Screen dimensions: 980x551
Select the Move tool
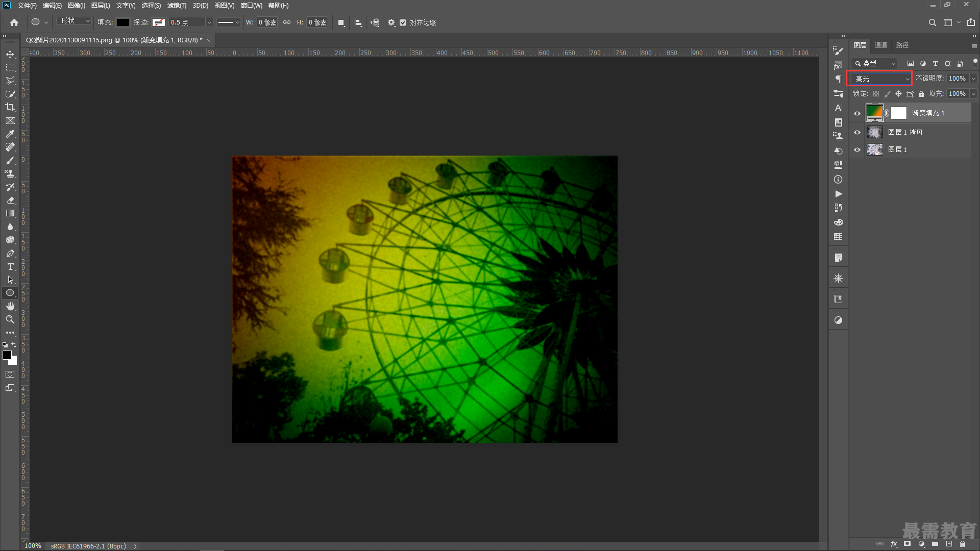coord(10,54)
